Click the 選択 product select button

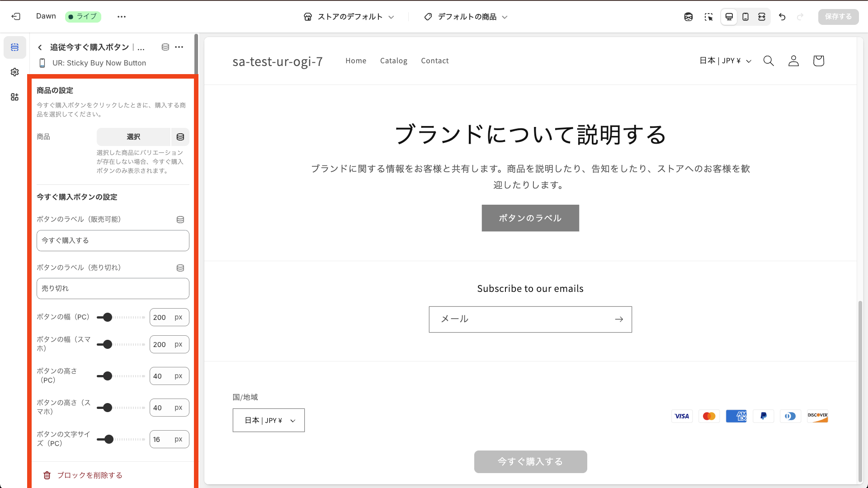click(134, 137)
